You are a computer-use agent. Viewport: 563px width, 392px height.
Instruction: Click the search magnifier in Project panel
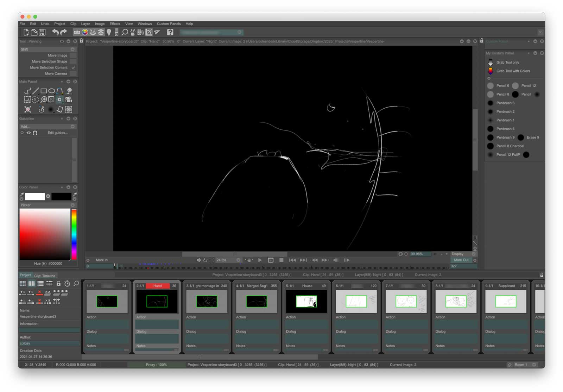pyautogui.click(x=76, y=283)
